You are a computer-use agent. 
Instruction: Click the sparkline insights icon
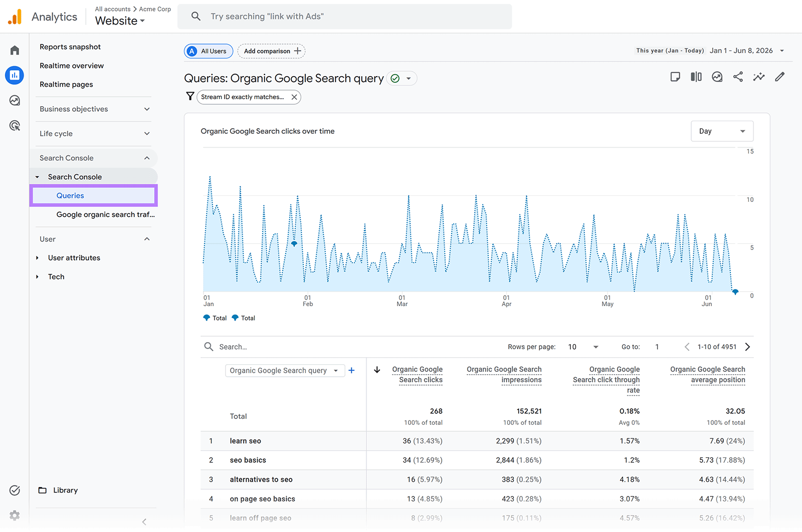[x=759, y=77]
